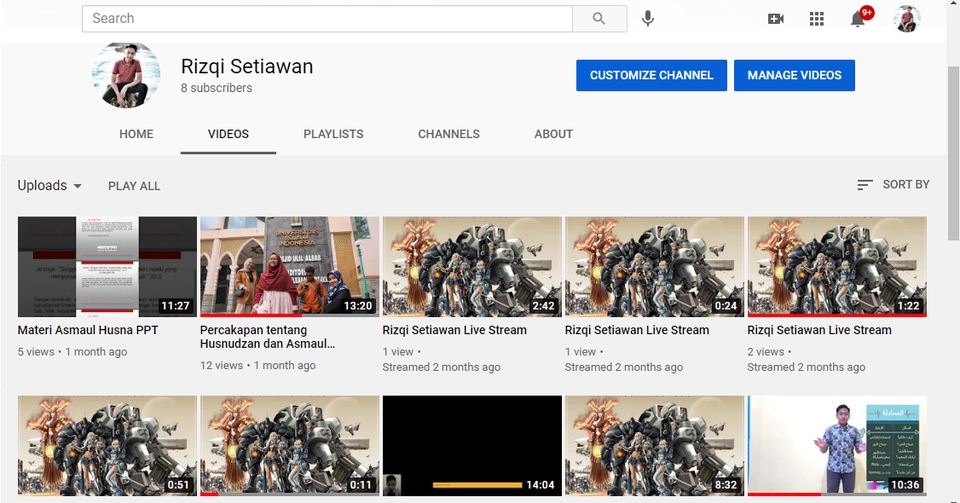Open the 1:22 Live Stream thumbnail

(x=837, y=266)
